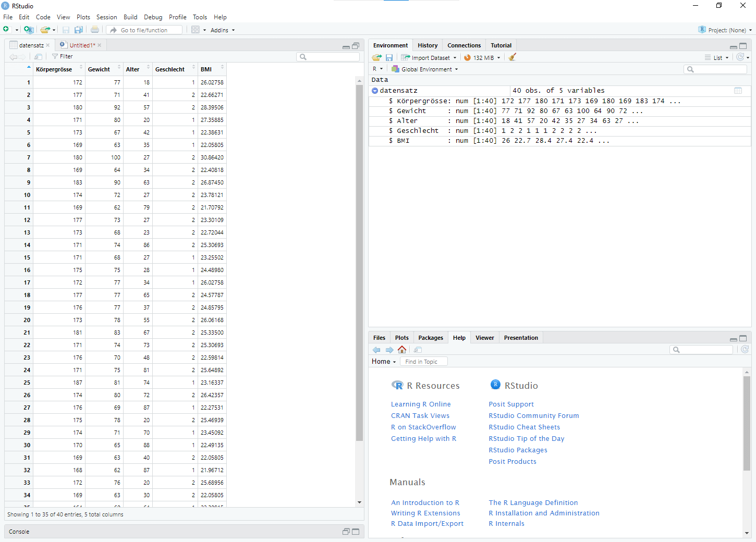This screenshot has height=542, width=756.
Task: Click the Environment search field
Action: pyautogui.click(x=715, y=69)
